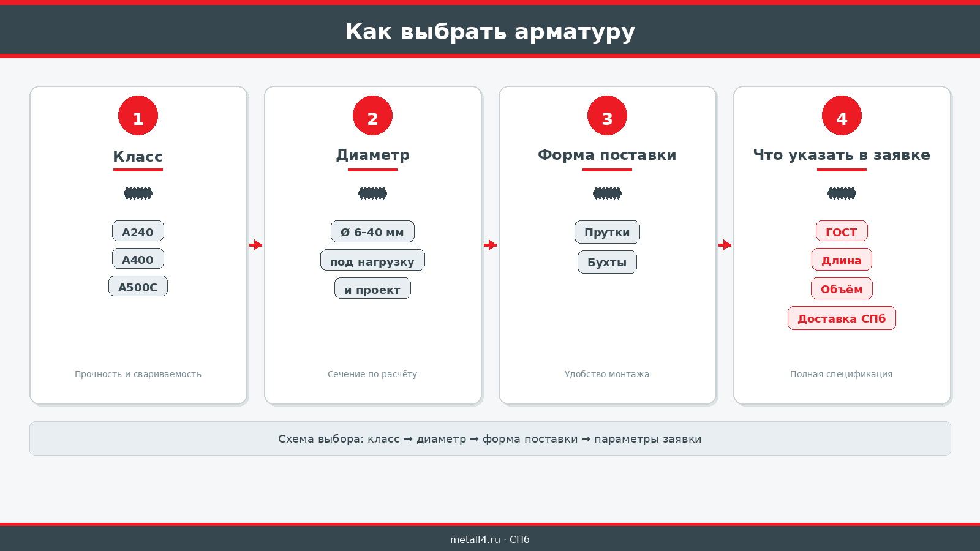Viewport: 980px width, 551px height.
Task: Click the rebar icon under Класс
Action: (138, 193)
